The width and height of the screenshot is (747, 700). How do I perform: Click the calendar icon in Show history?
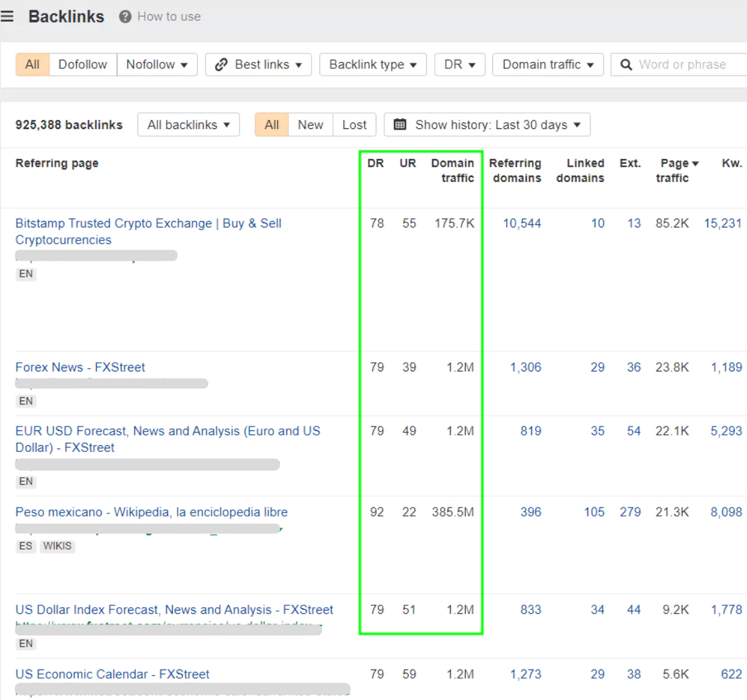click(400, 124)
